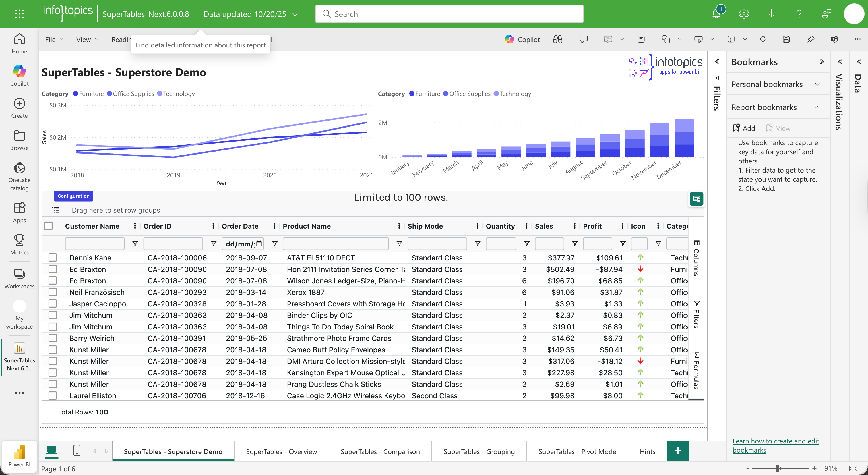
Task: Click the Configuration button
Action: [73, 196]
